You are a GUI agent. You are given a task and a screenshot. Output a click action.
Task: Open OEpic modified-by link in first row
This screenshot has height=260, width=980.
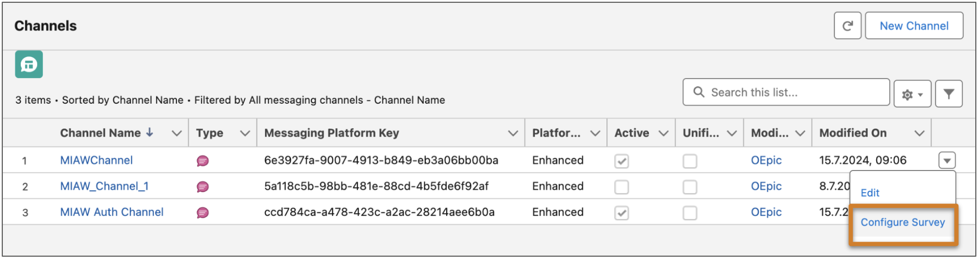coord(766,161)
